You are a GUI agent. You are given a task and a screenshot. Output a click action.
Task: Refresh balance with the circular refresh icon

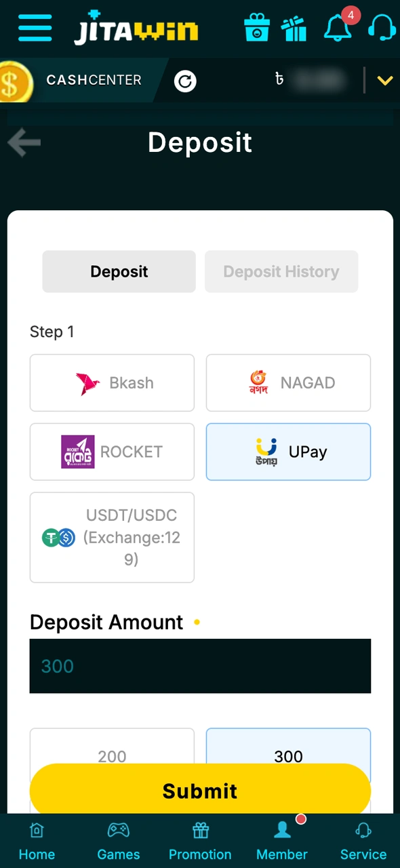(x=185, y=81)
